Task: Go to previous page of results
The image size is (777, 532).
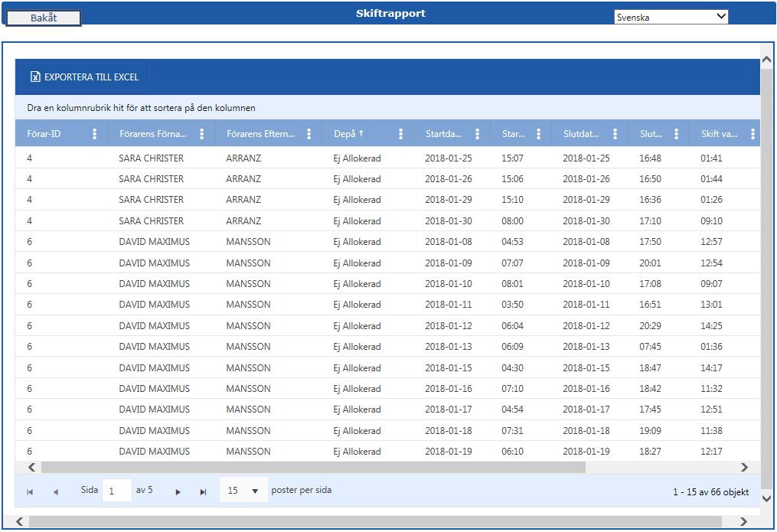Action: pyautogui.click(x=55, y=492)
